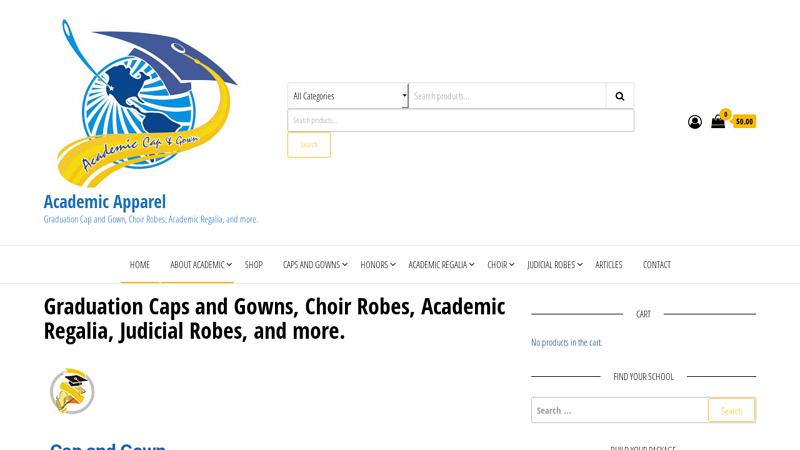
Task: Expand the Judicial Robes submenu
Action: click(x=580, y=265)
